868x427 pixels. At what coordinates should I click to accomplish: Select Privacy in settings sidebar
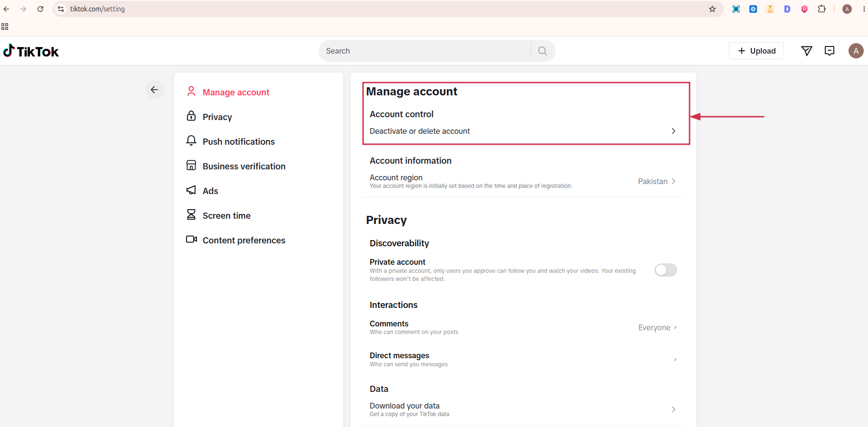[x=217, y=117]
